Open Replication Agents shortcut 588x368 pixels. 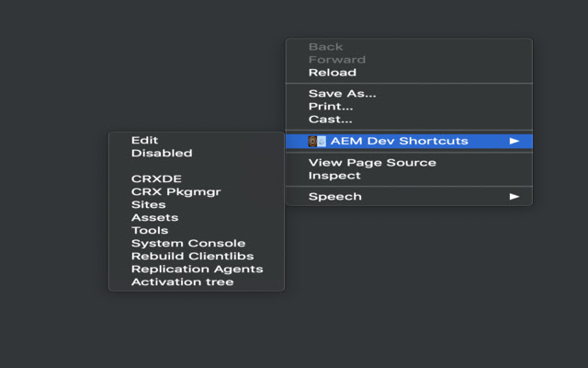click(197, 269)
